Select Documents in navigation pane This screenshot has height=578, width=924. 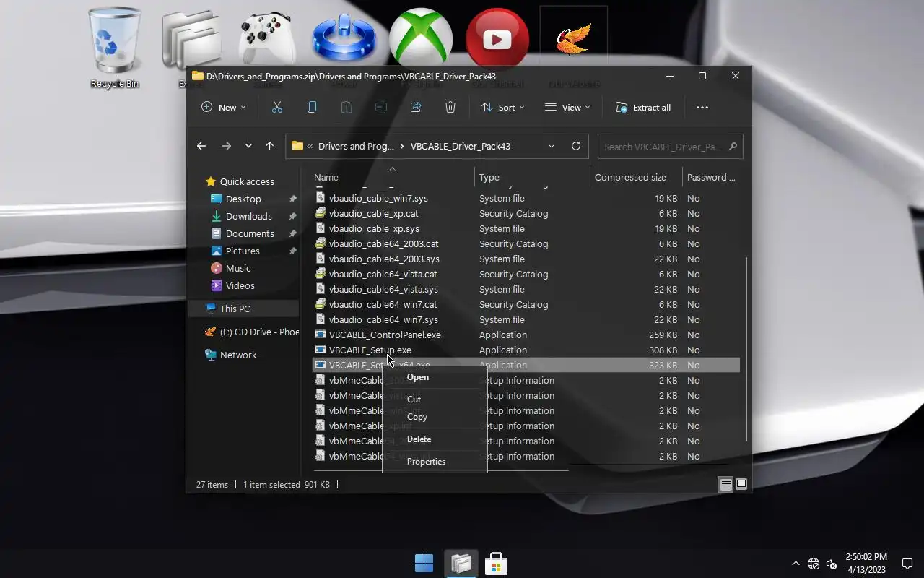click(x=250, y=233)
